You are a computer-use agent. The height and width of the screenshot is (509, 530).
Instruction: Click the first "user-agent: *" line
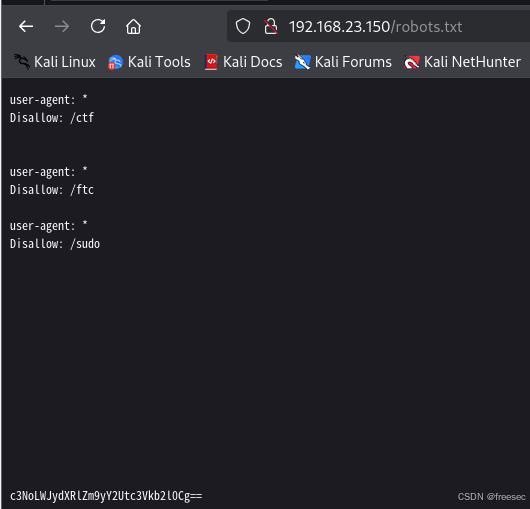(x=49, y=100)
